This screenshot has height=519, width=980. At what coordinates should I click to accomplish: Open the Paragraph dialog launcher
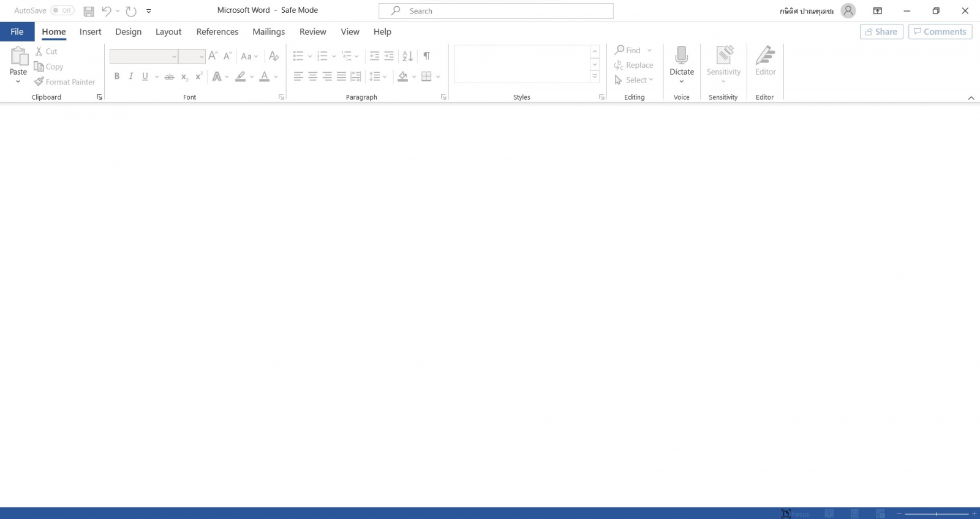coord(443,97)
